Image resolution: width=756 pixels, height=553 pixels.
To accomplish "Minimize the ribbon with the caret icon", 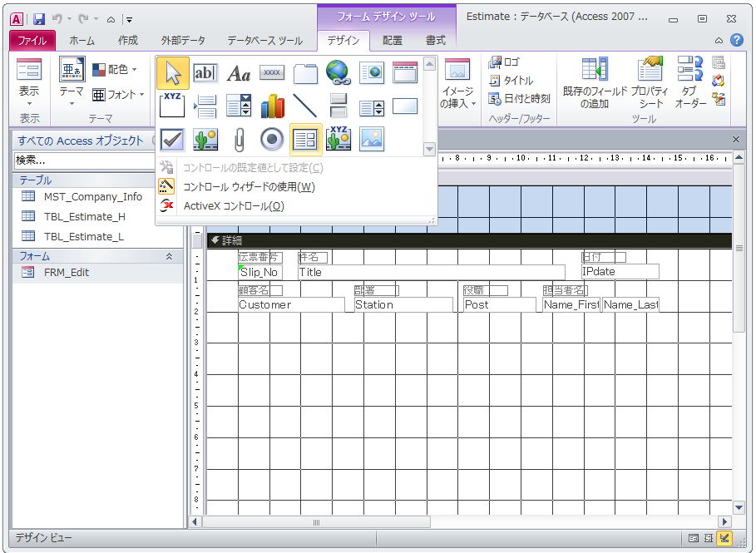I will coord(719,41).
